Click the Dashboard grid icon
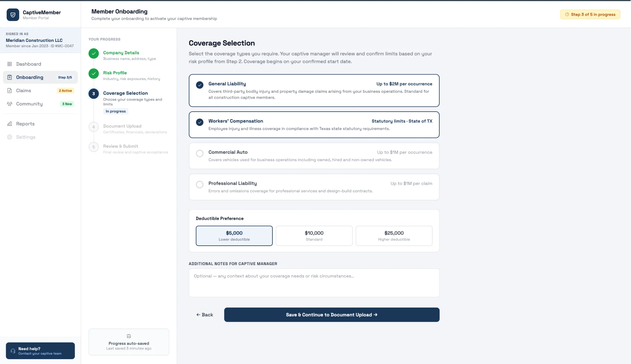This screenshot has height=364, width=631. tap(10, 64)
